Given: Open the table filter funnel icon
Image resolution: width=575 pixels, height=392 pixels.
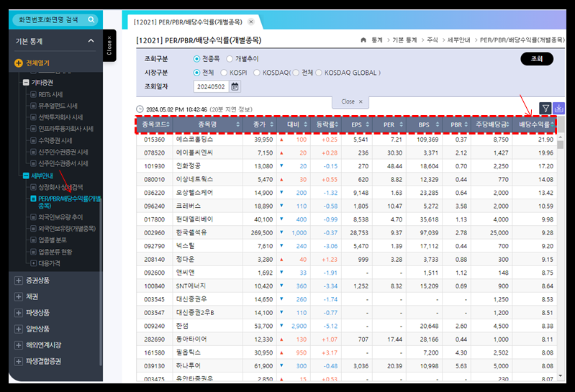Looking at the screenshot, I should click(545, 108).
